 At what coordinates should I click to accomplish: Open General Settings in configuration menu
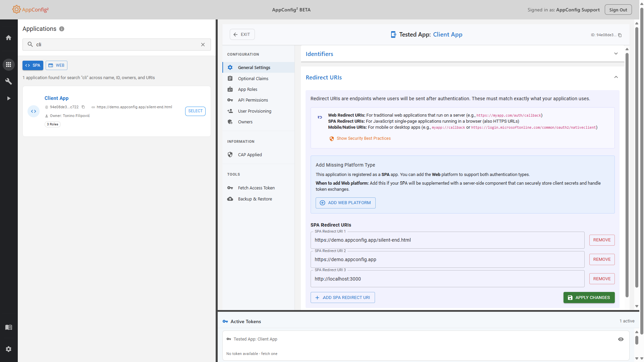click(258, 67)
